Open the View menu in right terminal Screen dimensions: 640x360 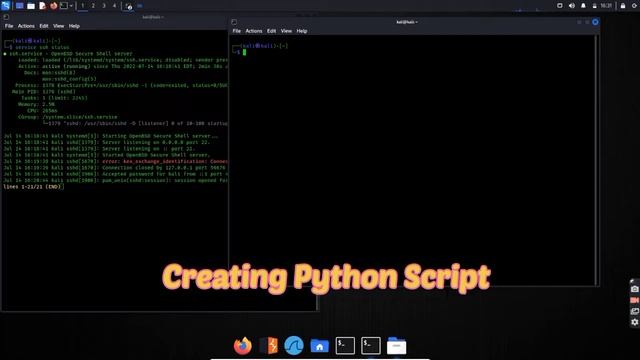286,31
